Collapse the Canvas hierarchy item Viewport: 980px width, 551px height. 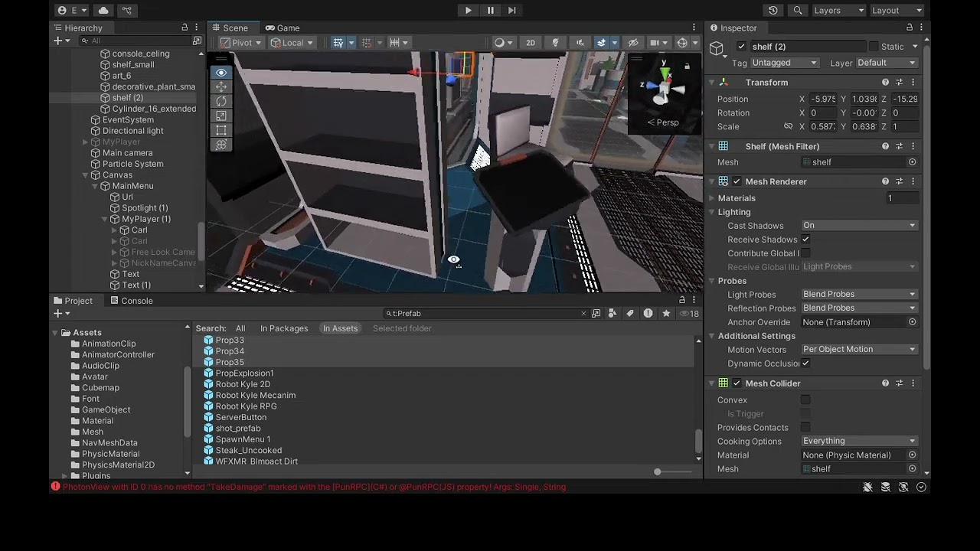tap(85, 175)
